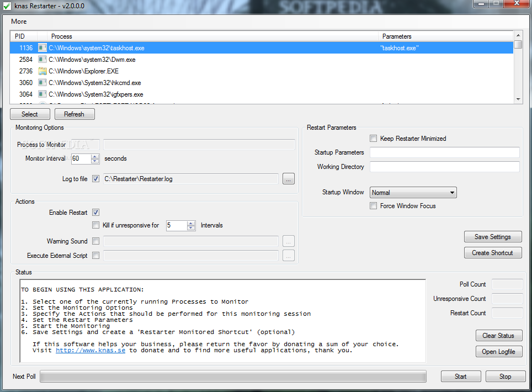
Task: Decrease unresponsive intervals with down arrow
Action: click(x=191, y=227)
